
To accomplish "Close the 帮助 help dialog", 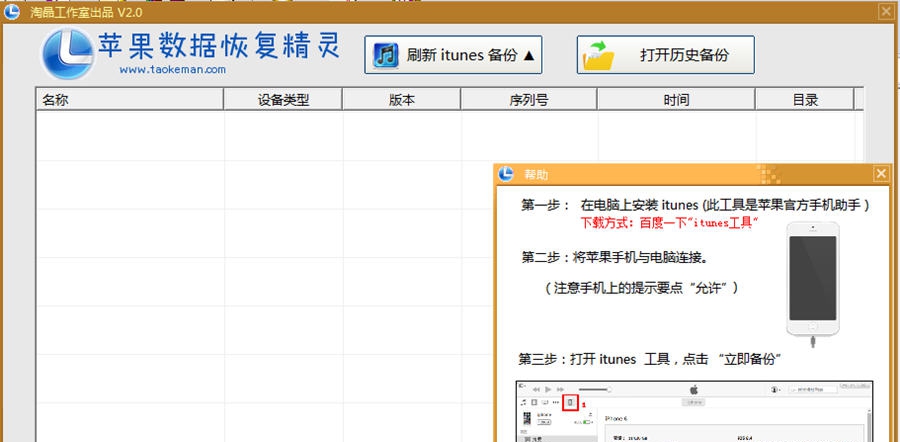I will point(881,174).
